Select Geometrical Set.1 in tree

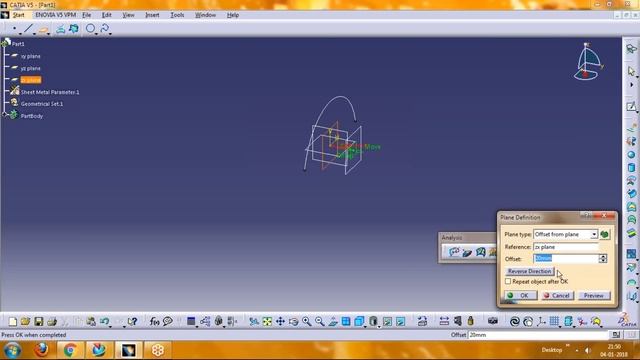tap(42, 104)
